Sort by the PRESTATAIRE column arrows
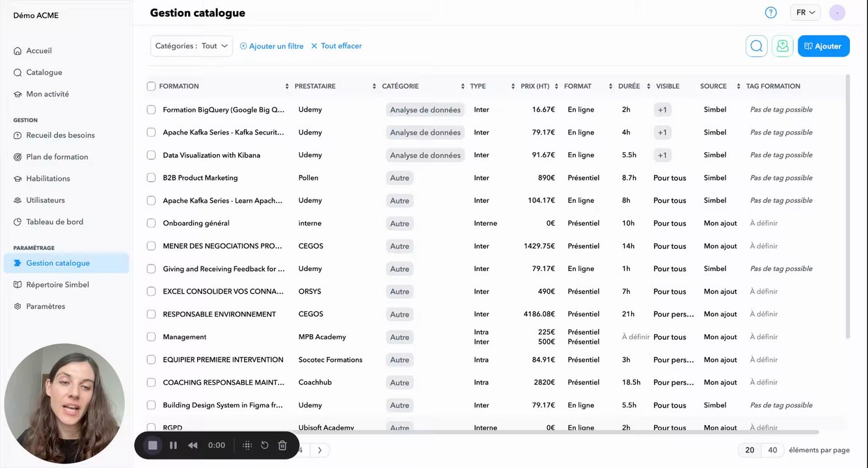 pyautogui.click(x=374, y=86)
